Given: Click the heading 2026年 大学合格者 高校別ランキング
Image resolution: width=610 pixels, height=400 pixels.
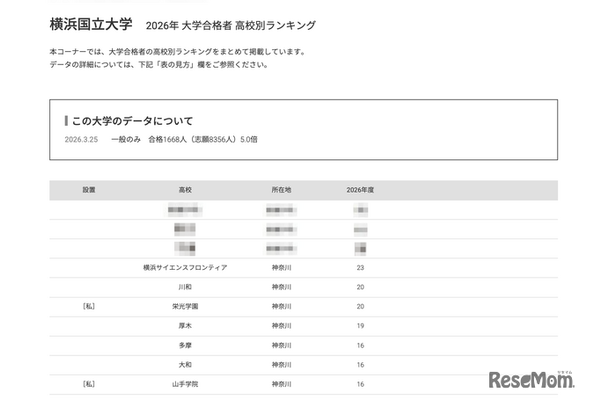Looking at the screenshot, I should coord(231,26).
